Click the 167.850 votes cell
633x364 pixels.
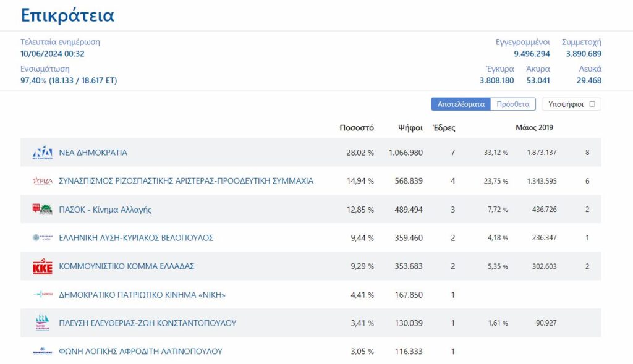(409, 295)
